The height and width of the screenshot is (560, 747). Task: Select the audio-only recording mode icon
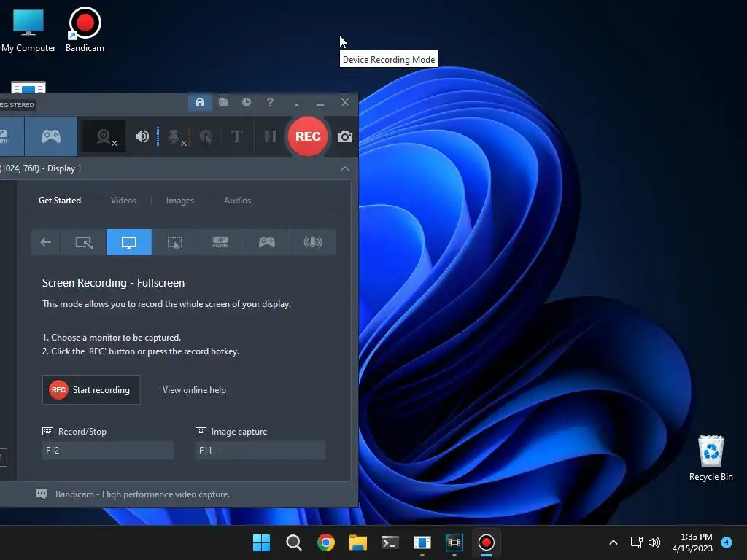pyautogui.click(x=312, y=242)
